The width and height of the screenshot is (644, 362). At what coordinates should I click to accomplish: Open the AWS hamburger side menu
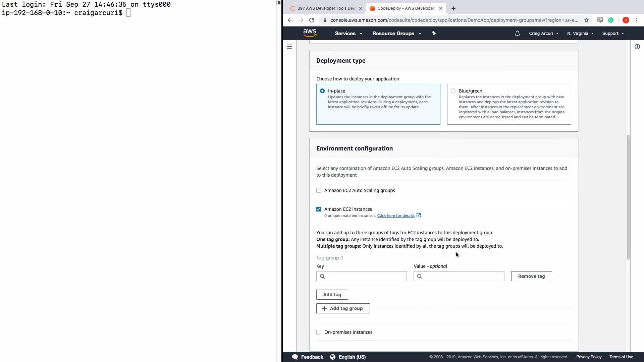[289, 47]
